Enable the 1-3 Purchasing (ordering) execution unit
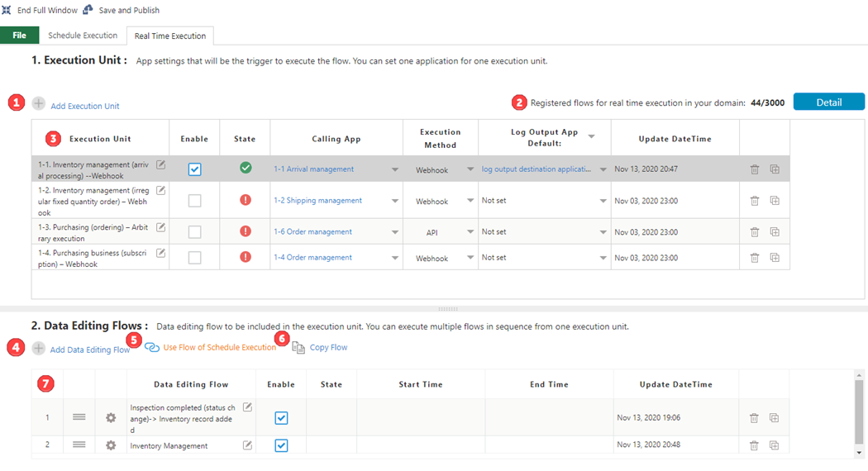The image size is (868, 471). point(194,232)
